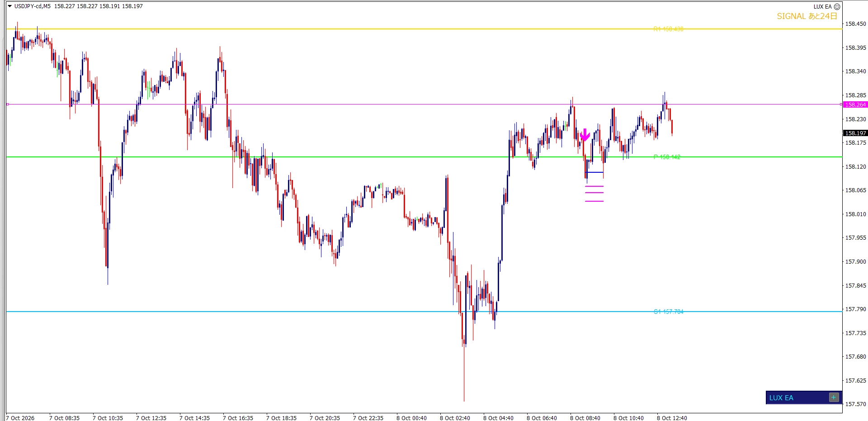This screenshot has height=421, width=868.
Task: Click the "8 Oct 12:40" time label
Action: 672,418
